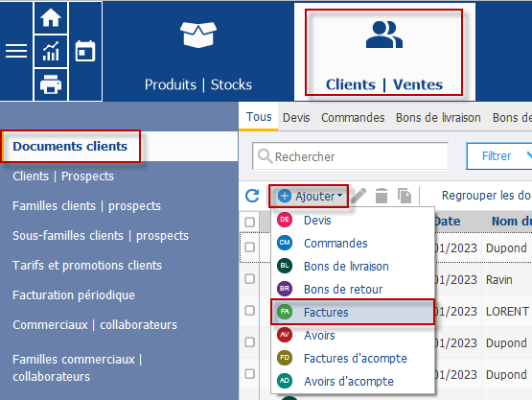Expand the Ajouter dropdown
532x400 pixels.
(x=309, y=196)
